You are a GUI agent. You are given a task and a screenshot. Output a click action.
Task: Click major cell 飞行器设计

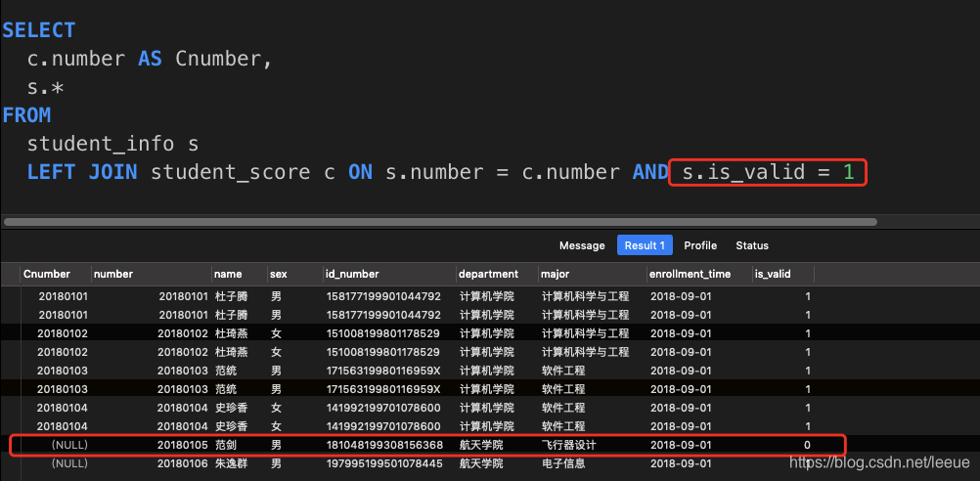point(569,446)
